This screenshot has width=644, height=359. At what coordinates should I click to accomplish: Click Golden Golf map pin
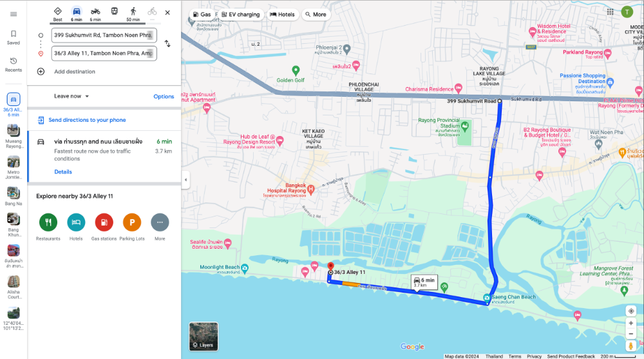(x=296, y=70)
